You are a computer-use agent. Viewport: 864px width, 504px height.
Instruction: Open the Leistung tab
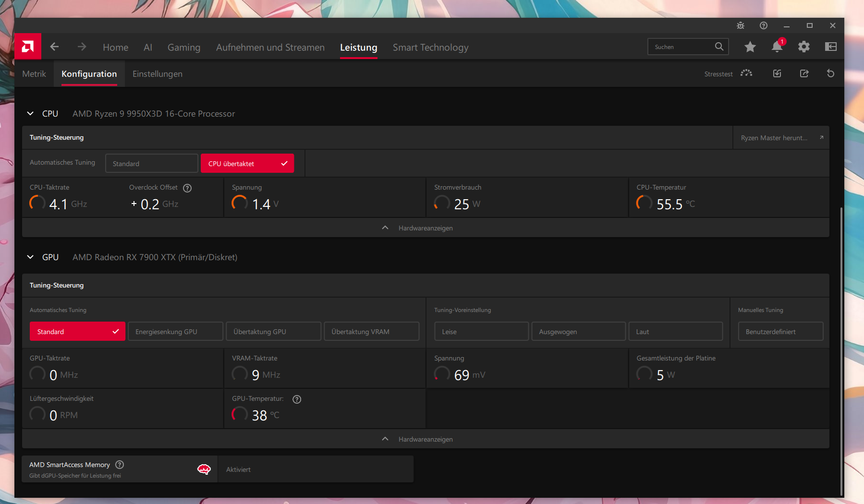pyautogui.click(x=359, y=48)
